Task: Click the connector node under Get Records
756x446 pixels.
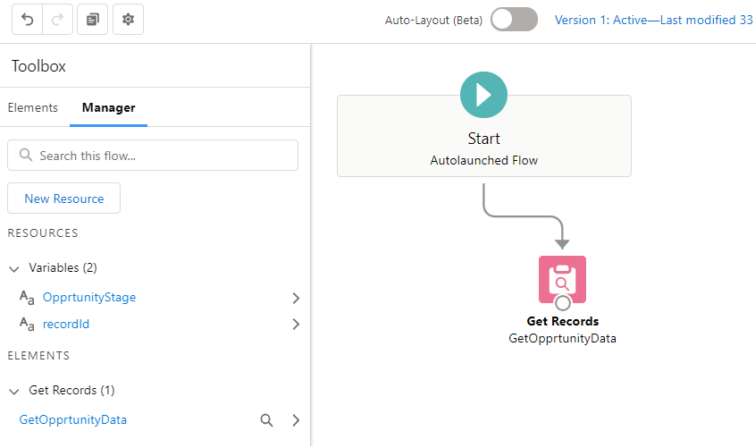Action: [563, 303]
